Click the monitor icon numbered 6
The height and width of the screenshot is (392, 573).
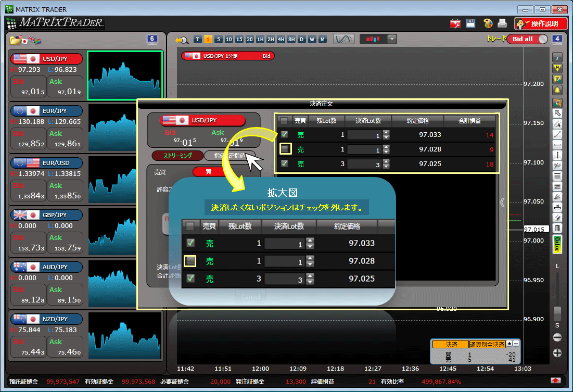(x=152, y=39)
